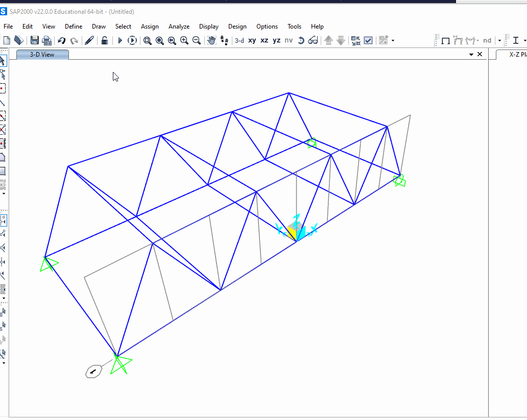Screen dimensions: 527x420
Task: Toggle the Set Display Options checkbox icon
Action: click(x=368, y=40)
